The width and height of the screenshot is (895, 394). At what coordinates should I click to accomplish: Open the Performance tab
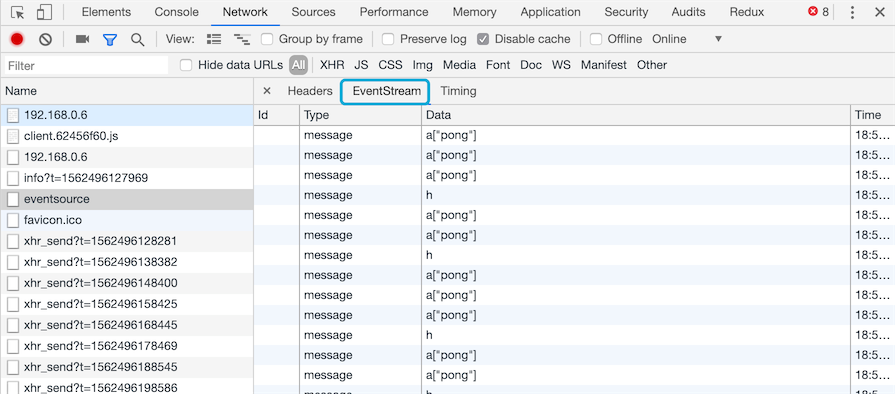click(394, 12)
